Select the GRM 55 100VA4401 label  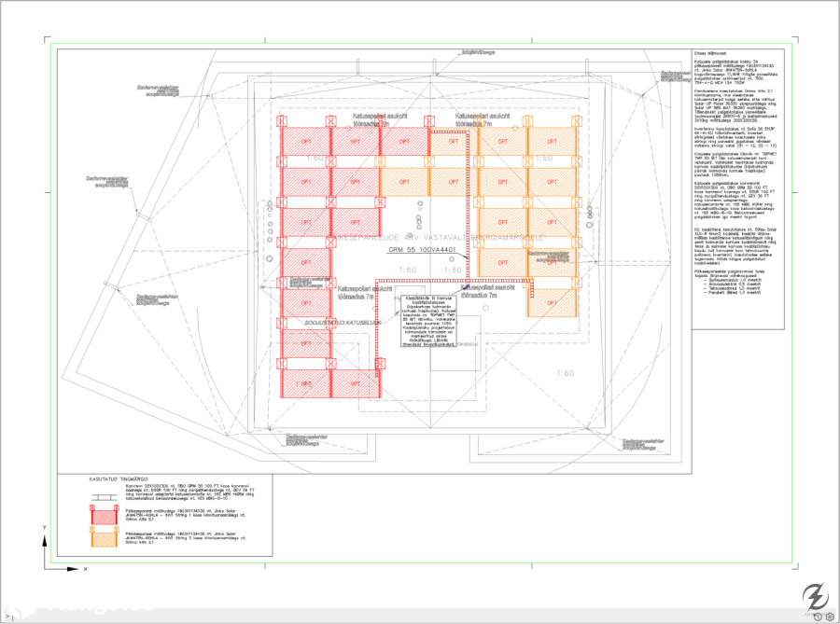(427, 251)
